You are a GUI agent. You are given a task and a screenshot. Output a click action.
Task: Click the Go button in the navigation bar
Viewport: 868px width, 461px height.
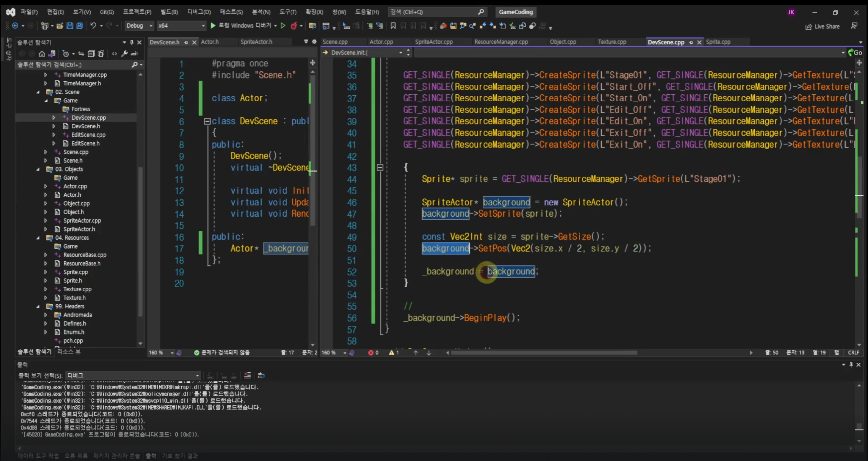pos(855,53)
